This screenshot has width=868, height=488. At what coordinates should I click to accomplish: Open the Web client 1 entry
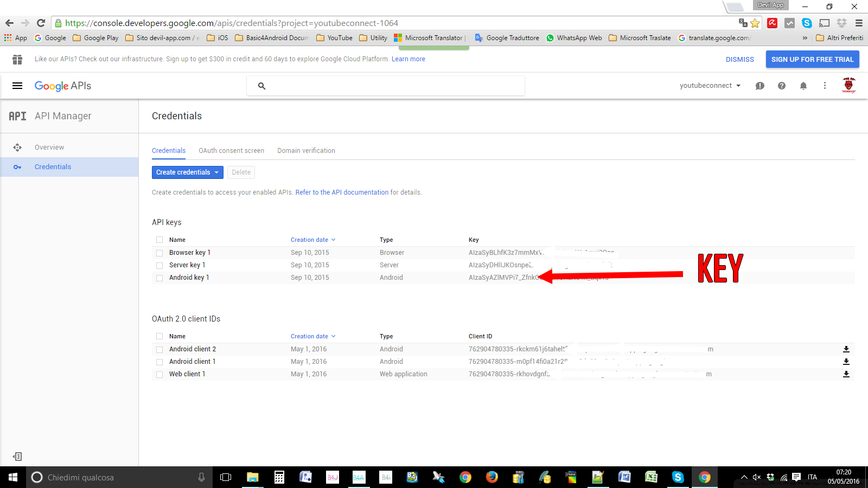(187, 374)
